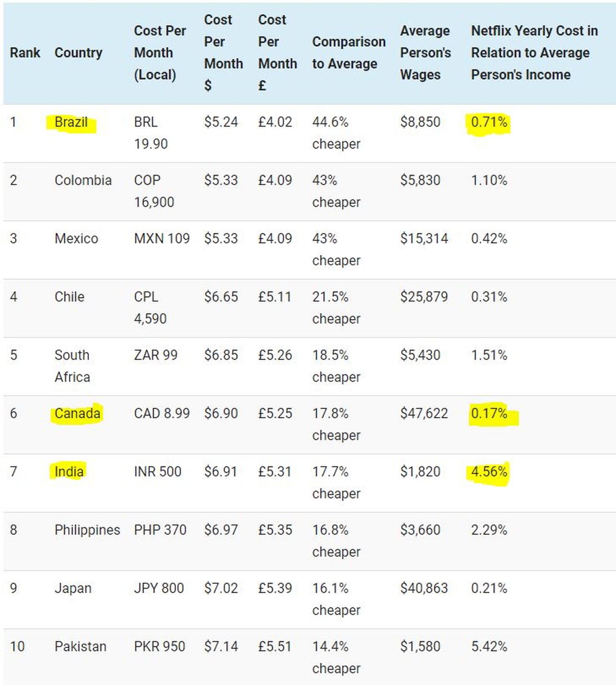Click the Philippines country name
This screenshot has width=616, height=685.
pos(87,530)
